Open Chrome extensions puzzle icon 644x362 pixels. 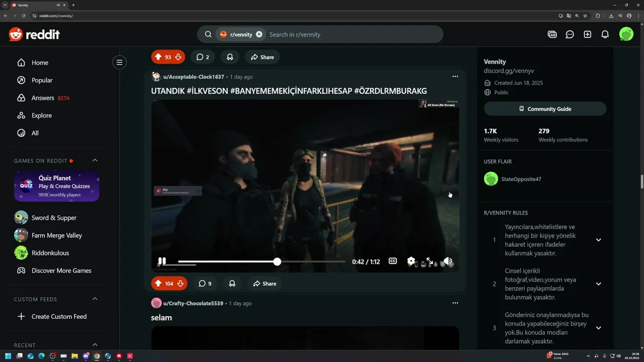point(598,16)
